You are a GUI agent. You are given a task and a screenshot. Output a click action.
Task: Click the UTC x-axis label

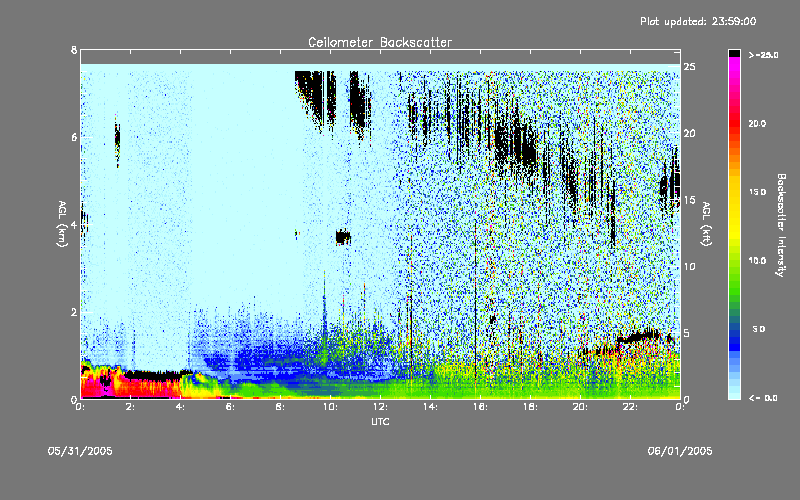coord(380,421)
